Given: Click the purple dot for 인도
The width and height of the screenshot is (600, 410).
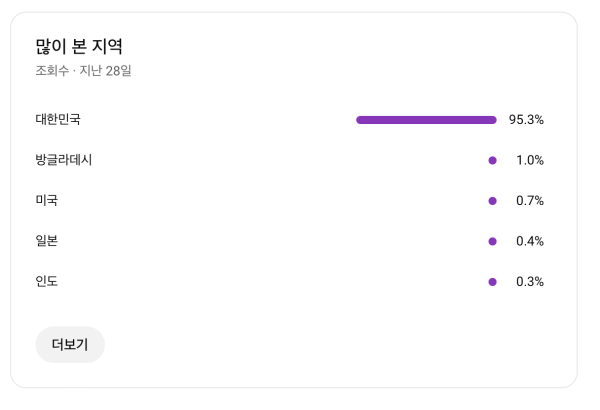Looking at the screenshot, I should [x=492, y=281].
